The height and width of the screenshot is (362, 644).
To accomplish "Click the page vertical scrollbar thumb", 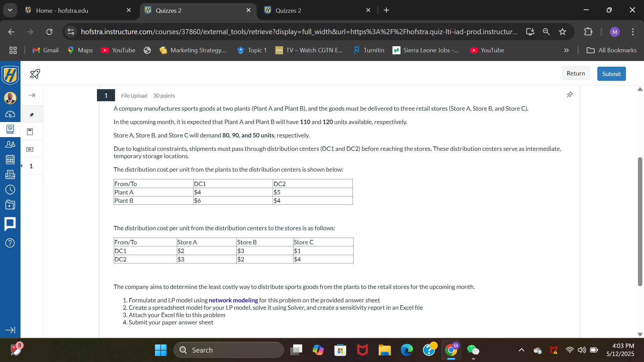I will coord(640,221).
